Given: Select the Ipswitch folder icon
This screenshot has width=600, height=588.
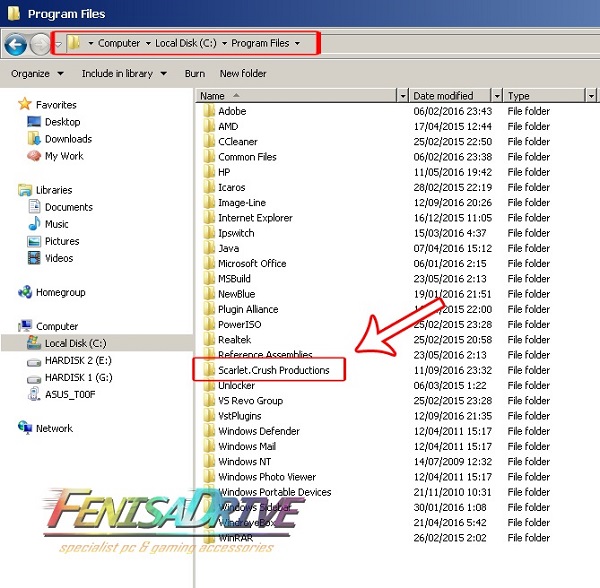Looking at the screenshot, I should pos(209,233).
